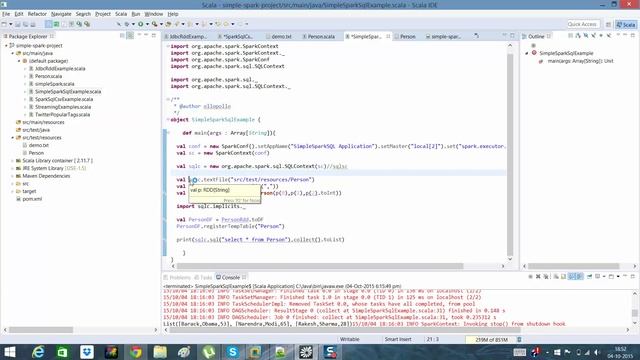This screenshot has height=360, width=640.
Task: Click Collapse All icon in Package Explorer
Action: (122, 36)
